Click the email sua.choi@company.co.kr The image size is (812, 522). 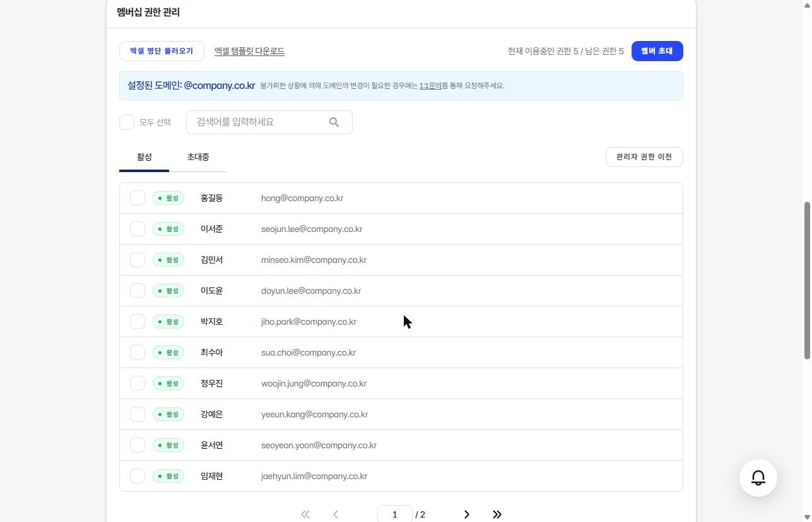(309, 352)
